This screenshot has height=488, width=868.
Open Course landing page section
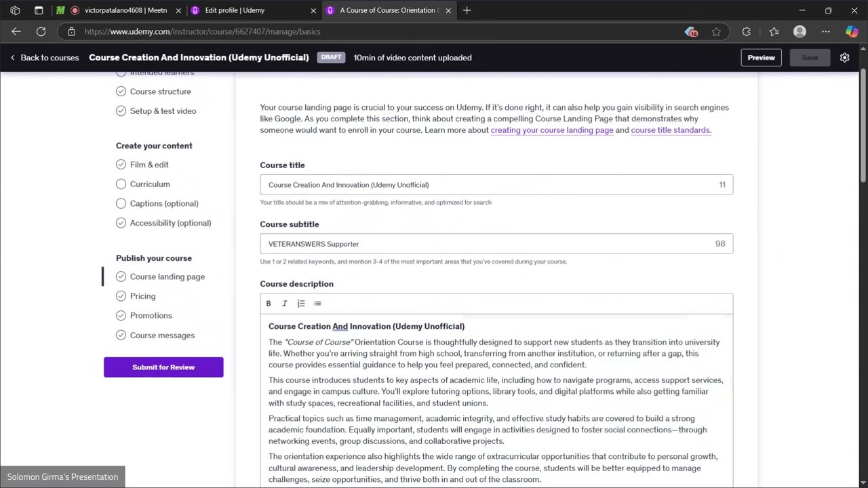167,277
